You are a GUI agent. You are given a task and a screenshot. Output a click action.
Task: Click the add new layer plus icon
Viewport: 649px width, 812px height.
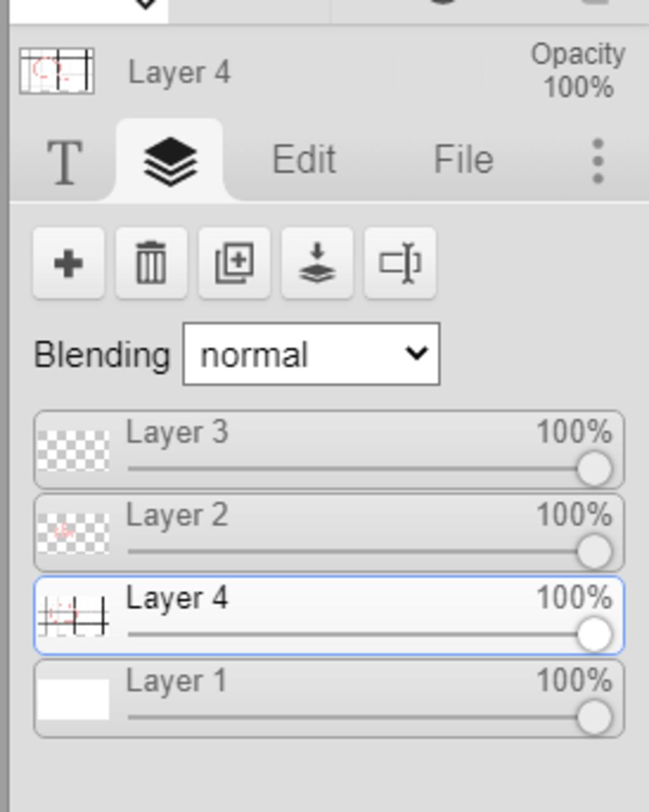coord(68,263)
